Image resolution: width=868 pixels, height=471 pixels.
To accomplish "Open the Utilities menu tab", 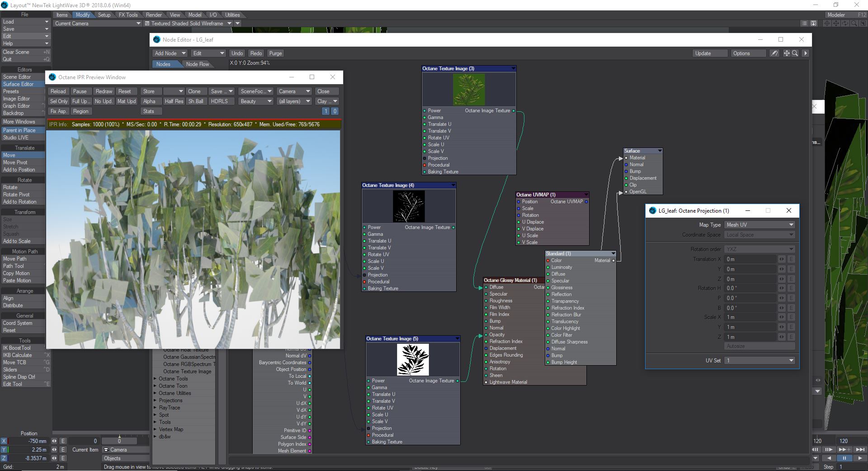I will coord(232,15).
